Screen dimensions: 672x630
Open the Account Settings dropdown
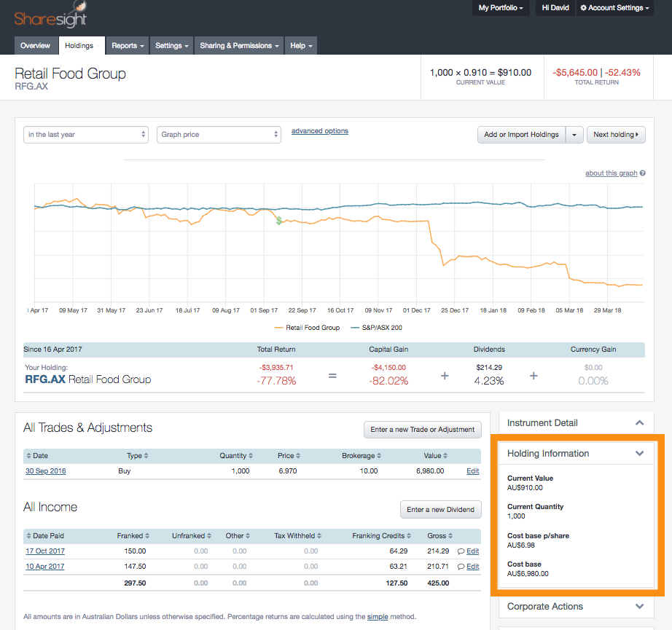(614, 8)
